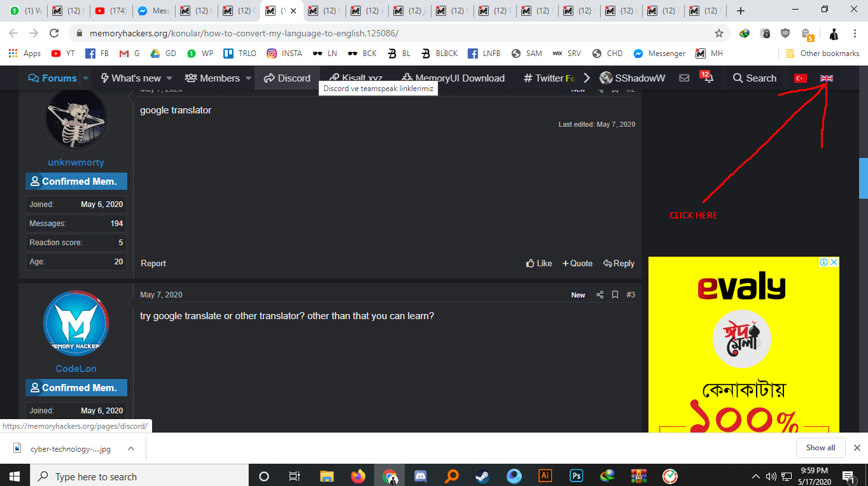Open the Search box in the forum navbar

755,78
